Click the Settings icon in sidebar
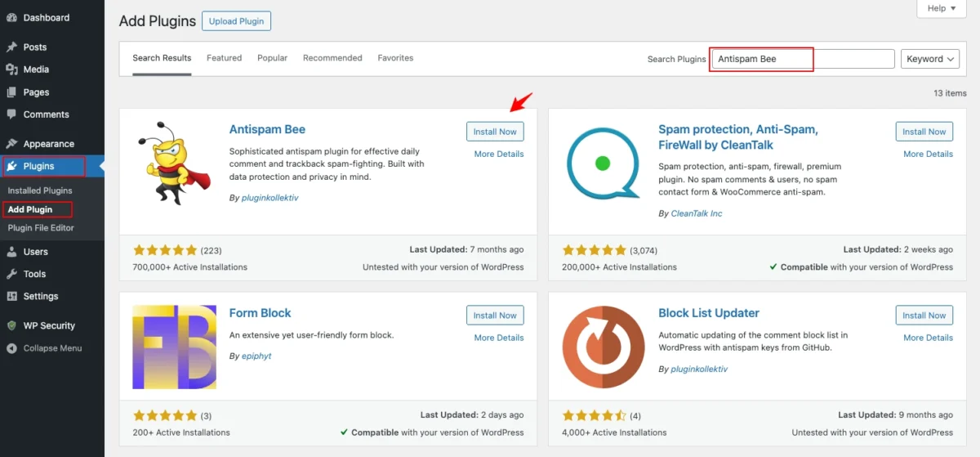The width and height of the screenshot is (980, 457). 11,296
